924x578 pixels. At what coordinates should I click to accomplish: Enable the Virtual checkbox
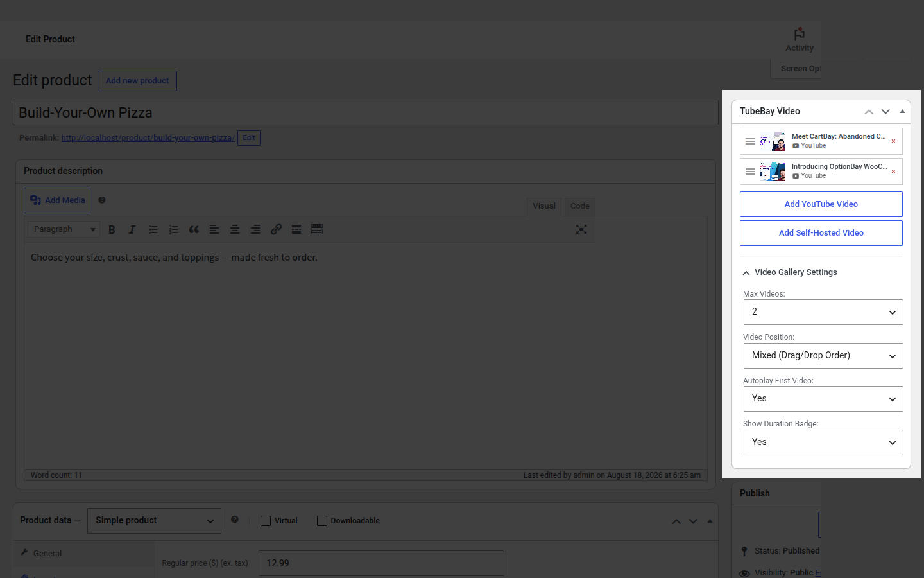(266, 521)
